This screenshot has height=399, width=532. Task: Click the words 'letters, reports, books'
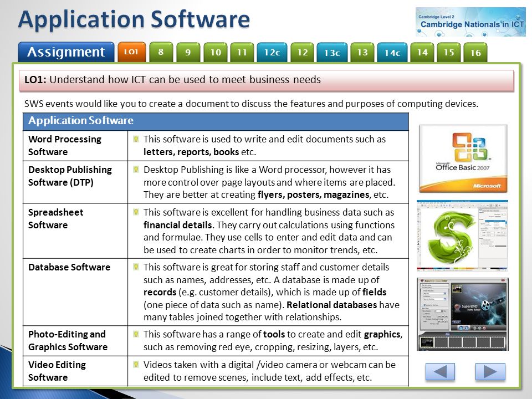pos(191,152)
